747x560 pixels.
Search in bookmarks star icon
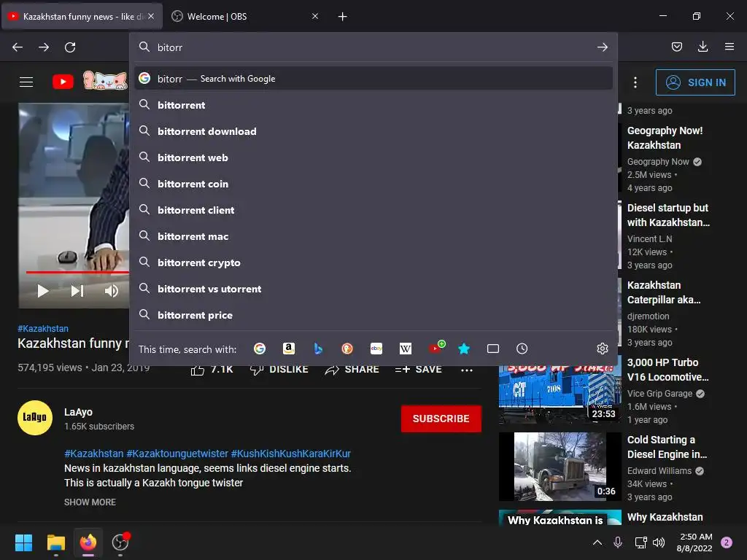click(x=464, y=349)
